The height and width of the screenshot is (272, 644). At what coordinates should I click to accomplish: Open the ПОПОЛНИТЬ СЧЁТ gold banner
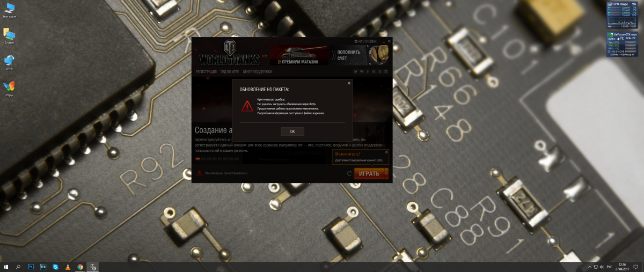click(360, 55)
